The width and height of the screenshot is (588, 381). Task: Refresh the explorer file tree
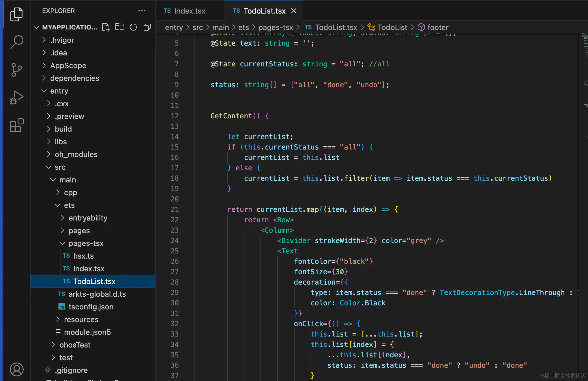[133, 27]
